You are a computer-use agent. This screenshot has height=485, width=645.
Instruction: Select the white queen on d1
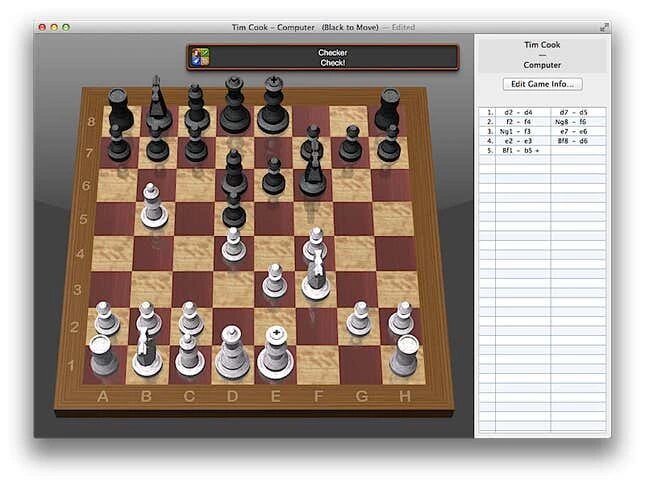232,353
